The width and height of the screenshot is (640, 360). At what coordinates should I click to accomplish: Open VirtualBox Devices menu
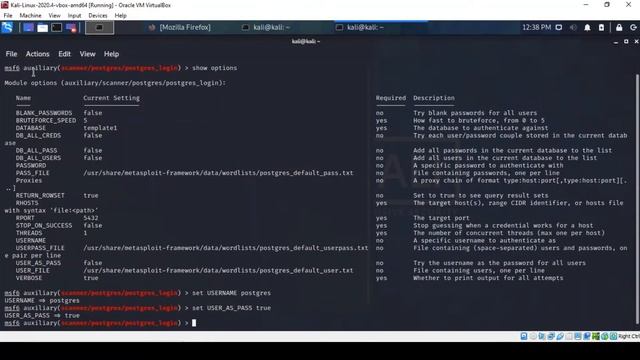[x=98, y=16]
